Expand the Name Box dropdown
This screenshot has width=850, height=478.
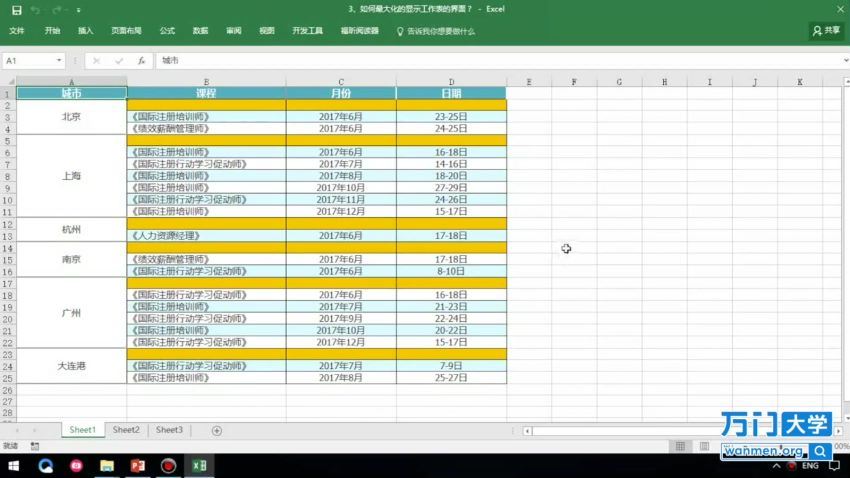[60, 61]
